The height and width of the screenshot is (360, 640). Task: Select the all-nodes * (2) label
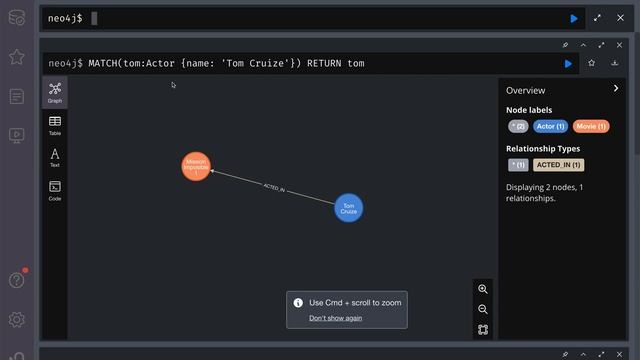tap(518, 127)
